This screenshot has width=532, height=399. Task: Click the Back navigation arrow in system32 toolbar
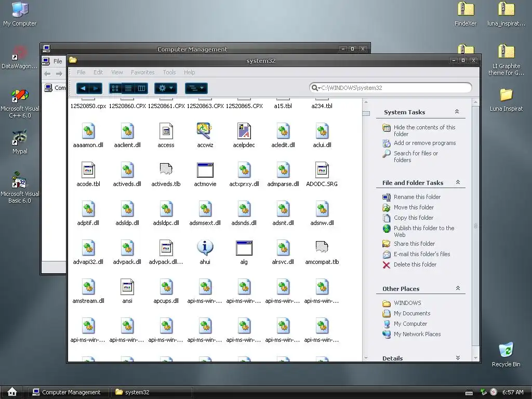click(x=83, y=88)
